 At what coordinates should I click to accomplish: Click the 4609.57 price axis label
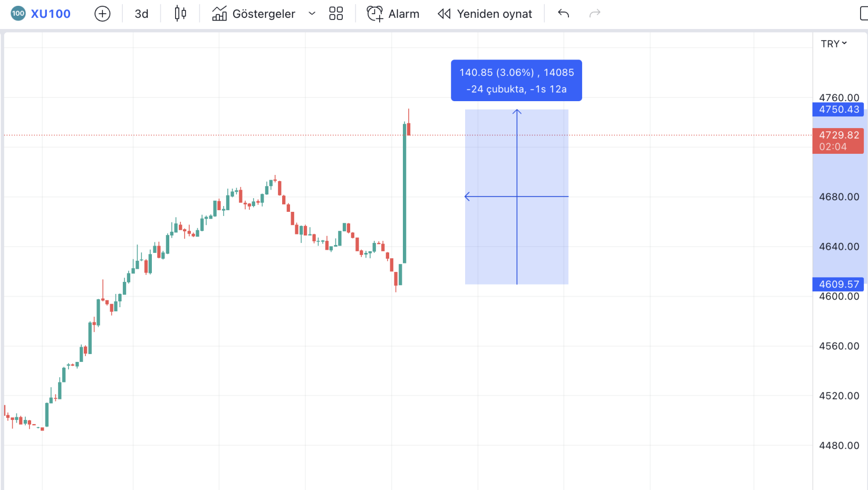[838, 285]
